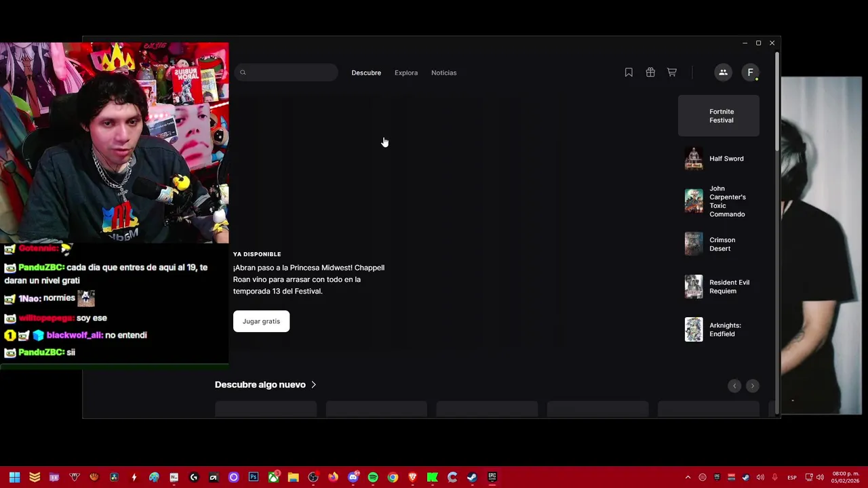Open the Windows Start menu
Image resolution: width=868 pixels, height=488 pixels.
(x=14, y=477)
